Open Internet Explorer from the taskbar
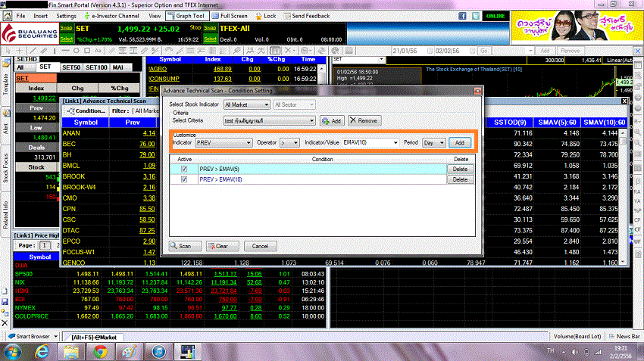 42,352
